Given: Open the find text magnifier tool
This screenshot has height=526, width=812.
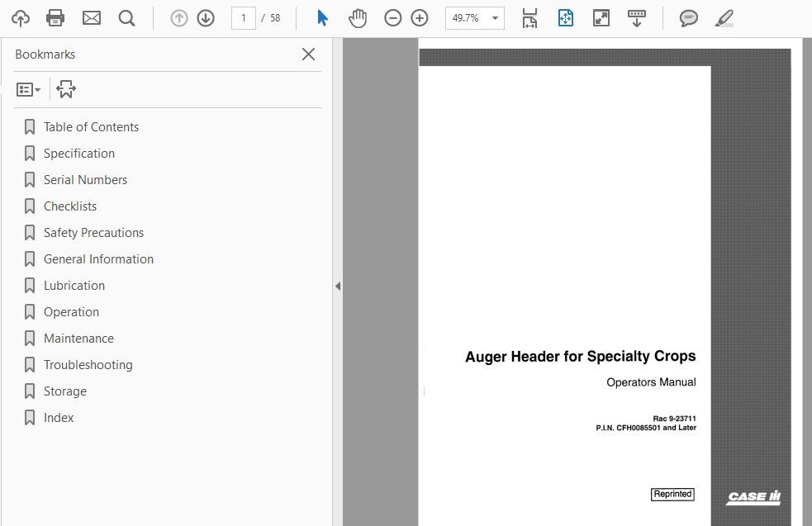Looking at the screenshot, I should click(x=127, y=18).
